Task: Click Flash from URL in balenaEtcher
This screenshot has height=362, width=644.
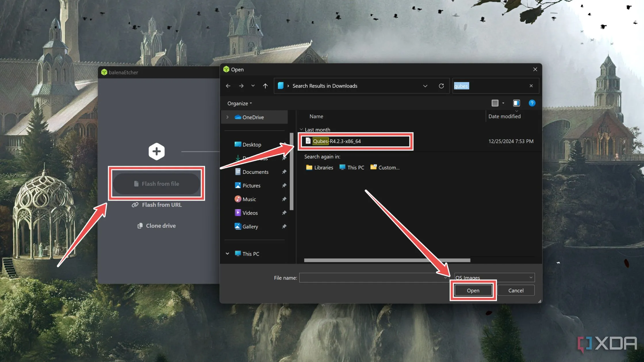Action: (x=157, y=205)
